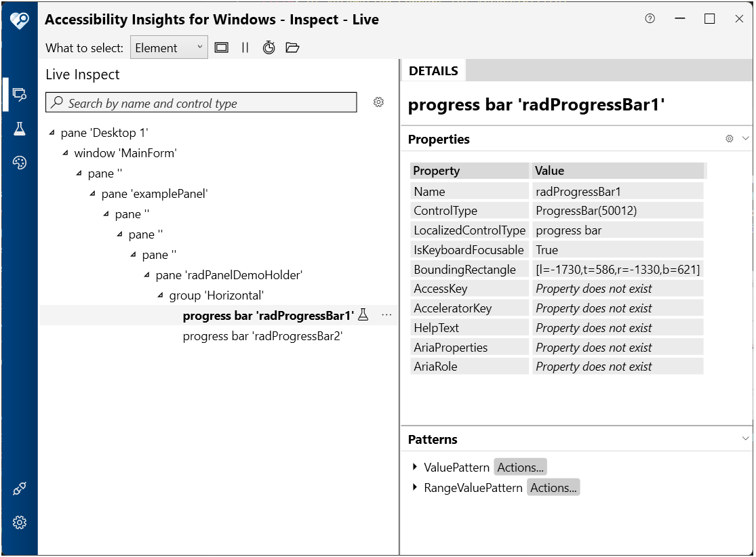The width and height of the screenshot is (756, 557).
Task: Toggle the highlighter rectangle toolbar icon
Action: tap(221, 47)
